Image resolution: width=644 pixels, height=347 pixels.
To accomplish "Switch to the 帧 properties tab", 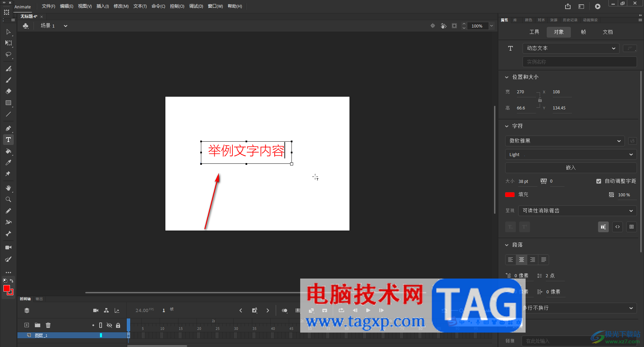I will coord(584,32).
